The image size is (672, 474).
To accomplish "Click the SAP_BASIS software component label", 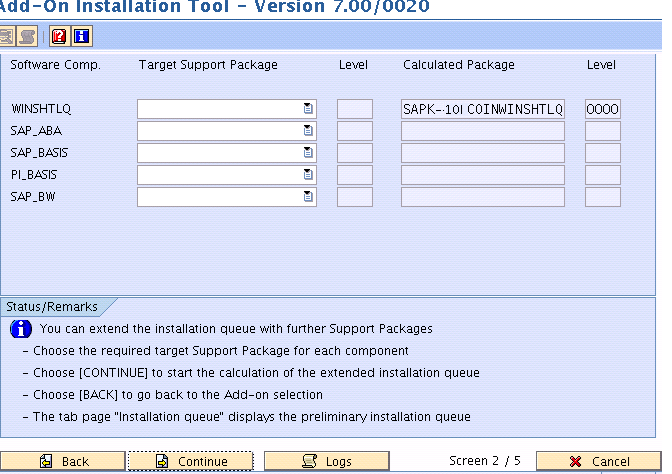I will pyautogui.click(x=39, y=153).
